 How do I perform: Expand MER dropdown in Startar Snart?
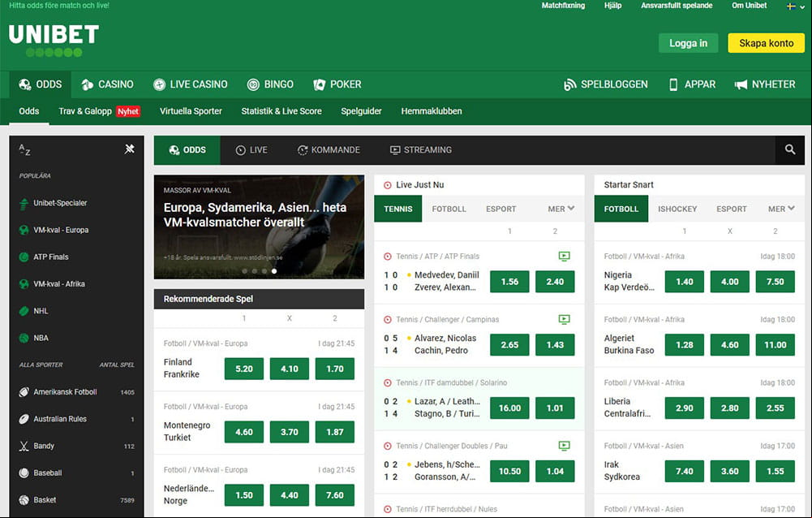click(781, 209)
